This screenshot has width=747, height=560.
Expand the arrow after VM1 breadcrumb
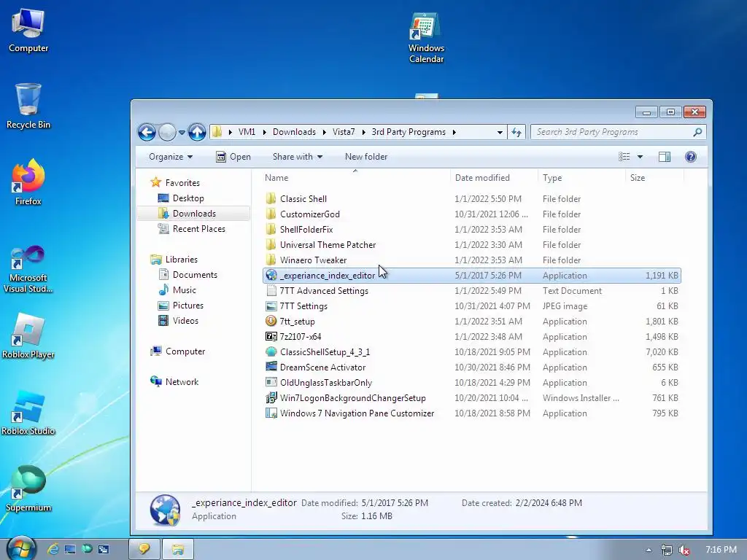tap(264, 133)
